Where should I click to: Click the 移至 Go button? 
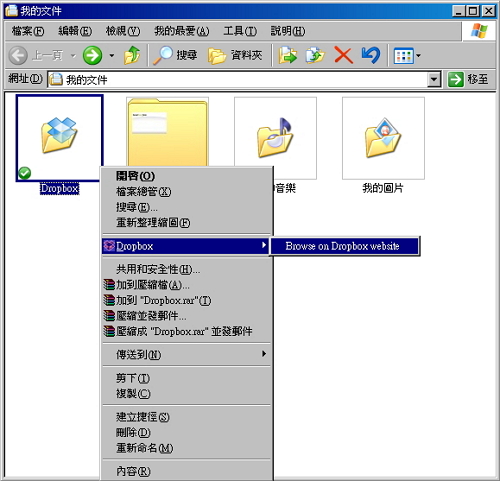[468, 79]
